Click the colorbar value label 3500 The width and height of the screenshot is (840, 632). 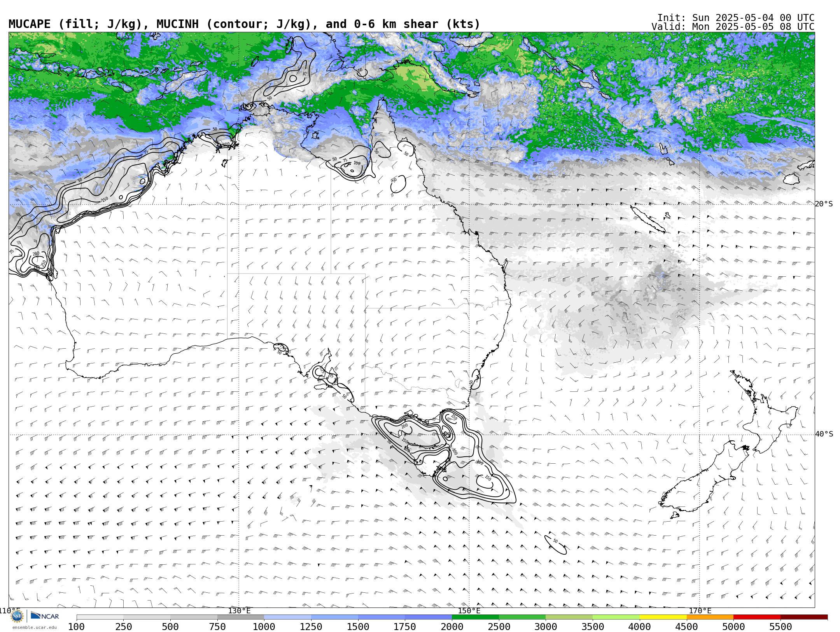(x=593, y=627)
